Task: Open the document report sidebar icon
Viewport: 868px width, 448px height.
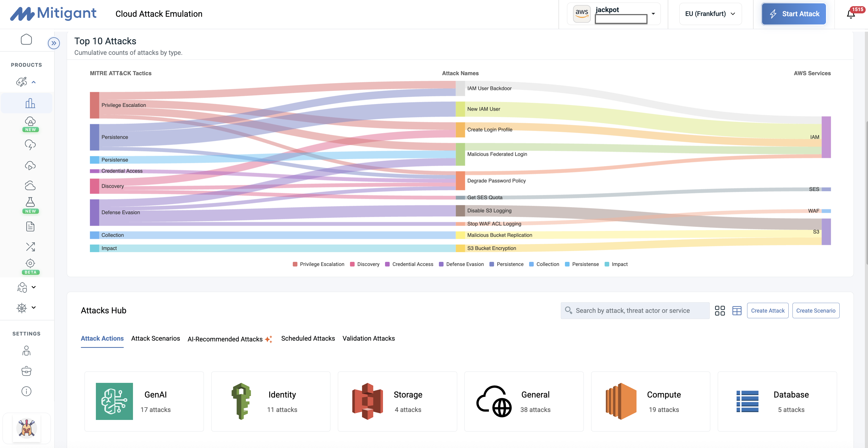Action: pyautogui.click(x=30, y=226)
